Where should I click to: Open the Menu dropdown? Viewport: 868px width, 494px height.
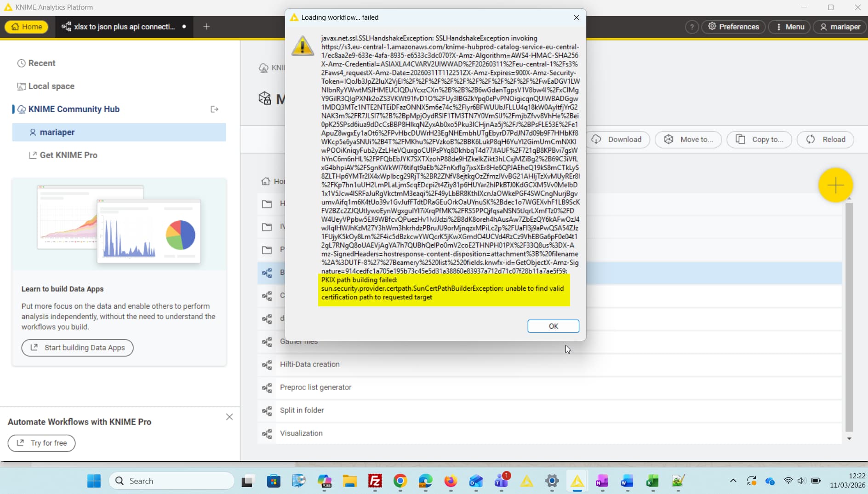(790, 27)
